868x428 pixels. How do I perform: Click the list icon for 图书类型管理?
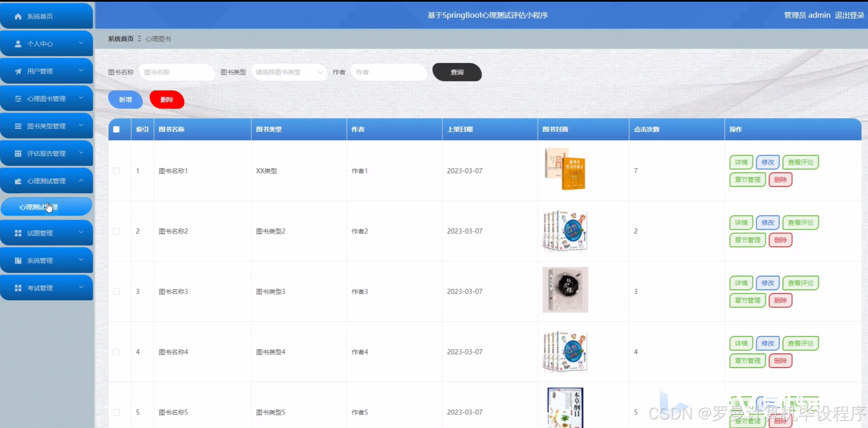click(x=18, y=126)
